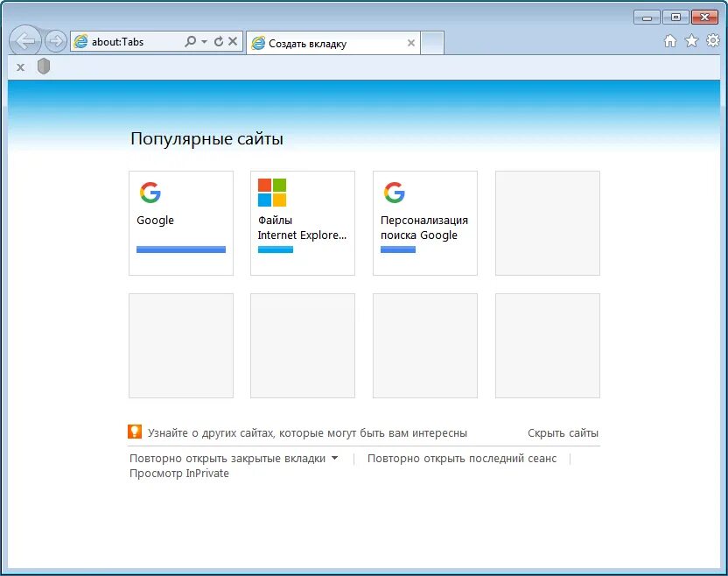The height and width of the screenshot is (576, 728).
Task: Open "Узнайте о других сайтах" link
Action: click(307, 433)
